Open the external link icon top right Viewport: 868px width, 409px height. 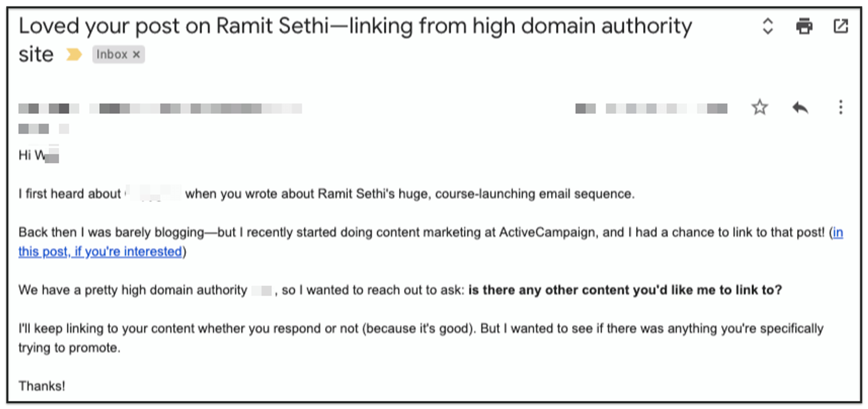point(841,26)
